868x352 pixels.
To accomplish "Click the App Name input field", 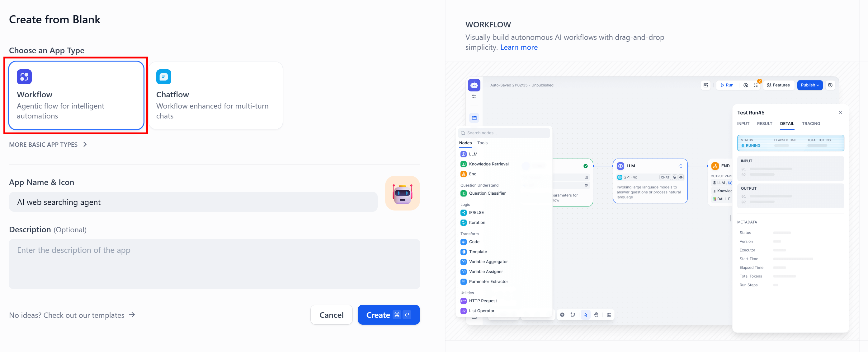I will [x=193, y=202].
